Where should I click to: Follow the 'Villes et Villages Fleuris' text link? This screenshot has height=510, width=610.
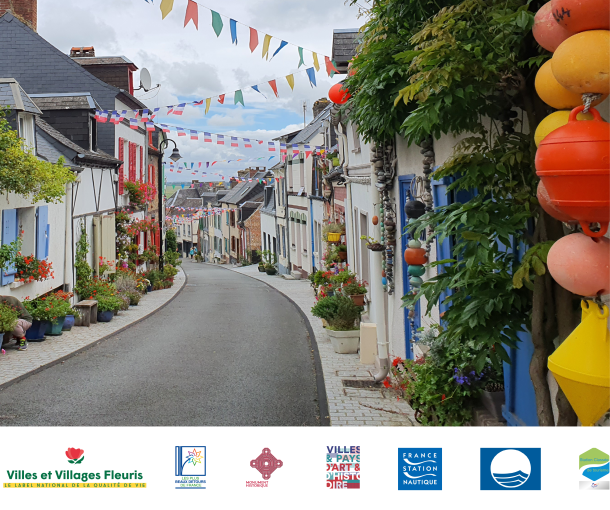pyautogui.click(x=74, y=475)
